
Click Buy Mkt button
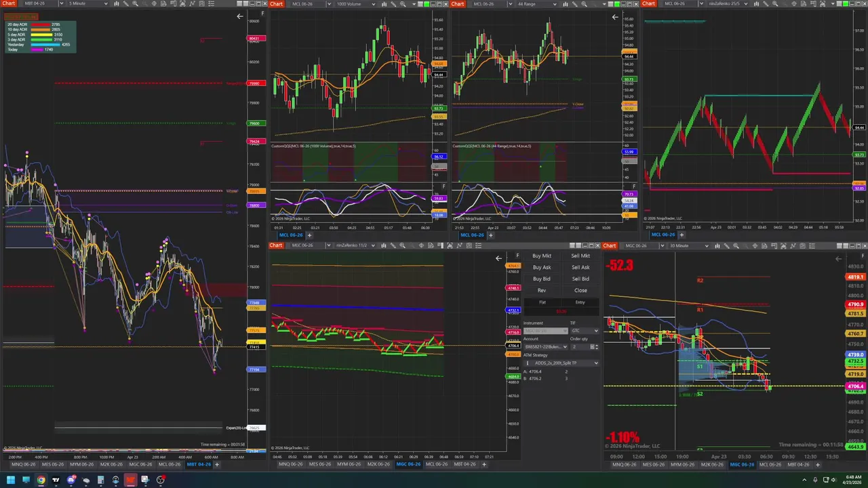click(x=542, y=256)
